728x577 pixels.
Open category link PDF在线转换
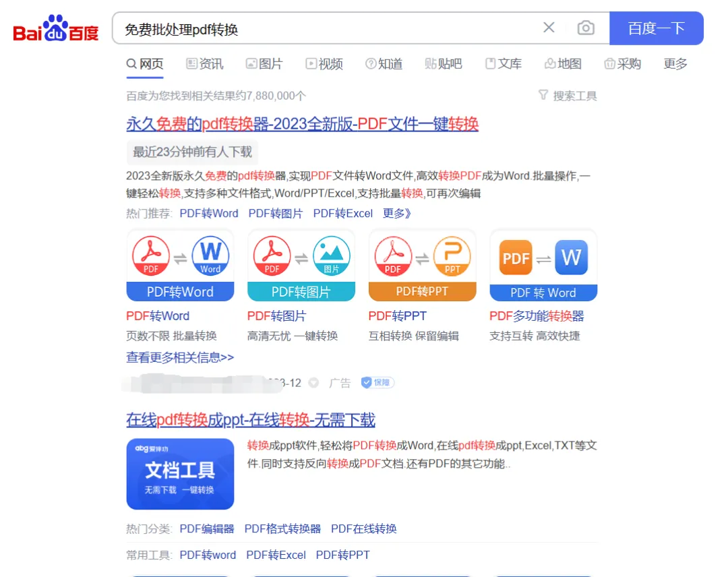point(364,528)
